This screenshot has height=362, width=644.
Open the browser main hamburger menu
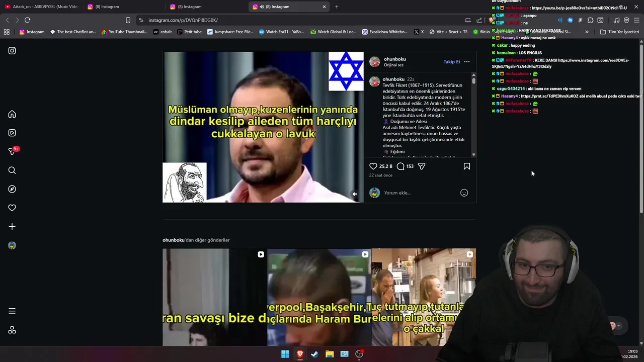click(x=636, y=20)
